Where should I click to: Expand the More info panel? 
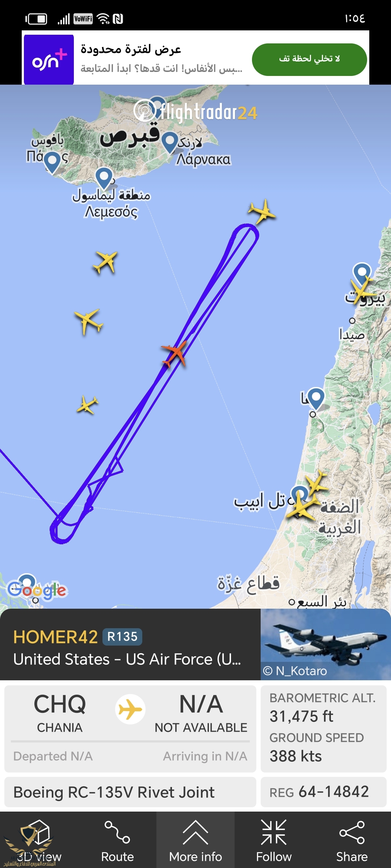pos(195,841)
